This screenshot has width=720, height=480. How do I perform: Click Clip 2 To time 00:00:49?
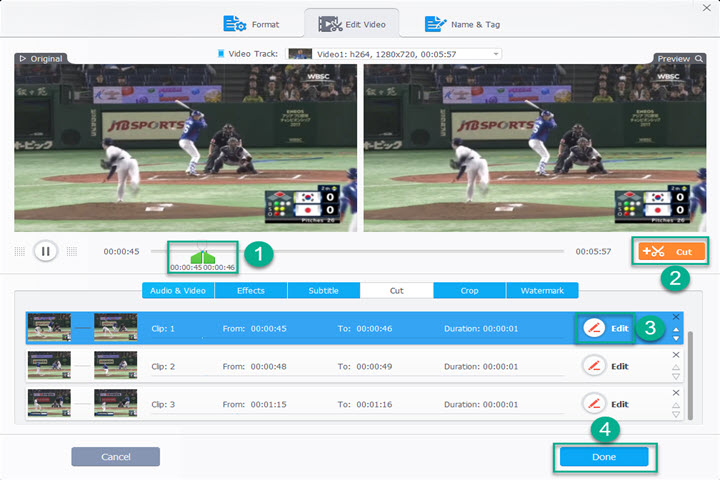click(374, 367)
